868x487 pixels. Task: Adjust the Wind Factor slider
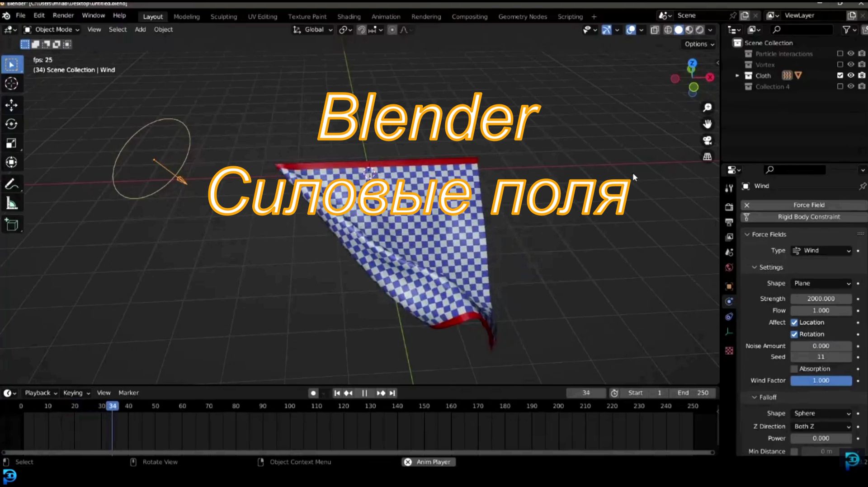821,381
